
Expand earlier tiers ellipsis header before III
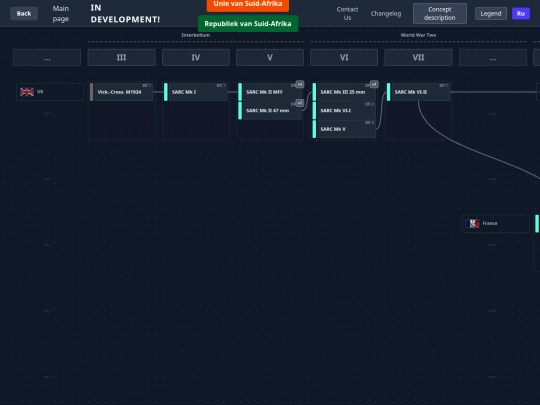47,58
